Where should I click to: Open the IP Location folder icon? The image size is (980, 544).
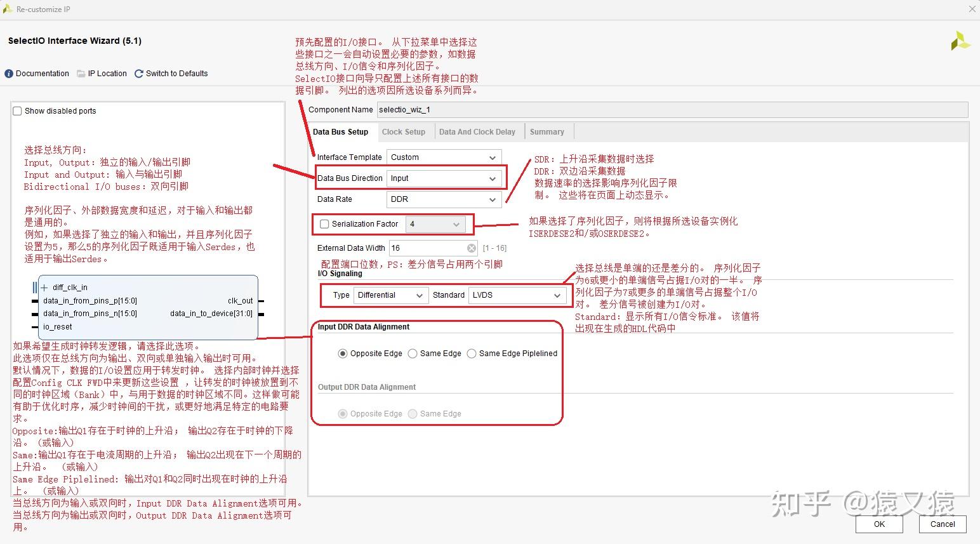(81, 73)
